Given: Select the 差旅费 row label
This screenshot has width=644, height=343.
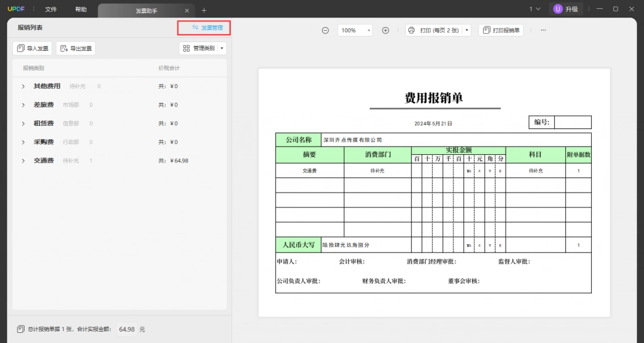Looking at the screenshot, I should (x=43, y=104).
